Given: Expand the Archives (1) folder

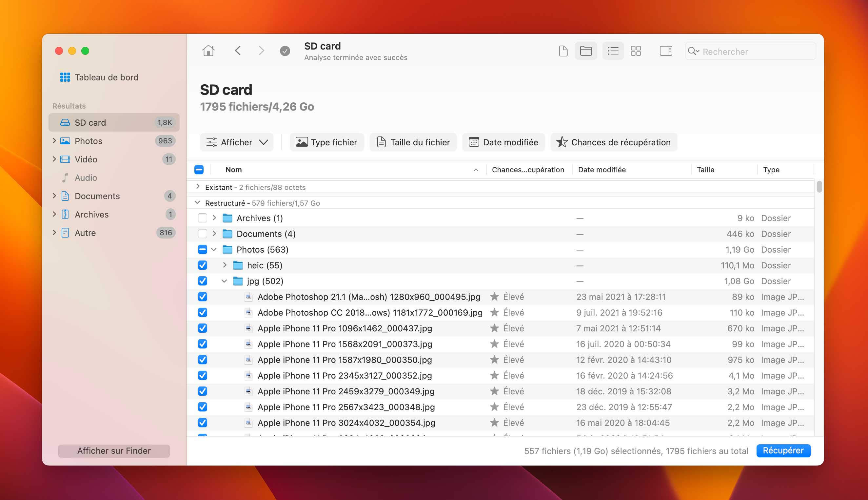Looking at the screenshot, I should point(215,218).
